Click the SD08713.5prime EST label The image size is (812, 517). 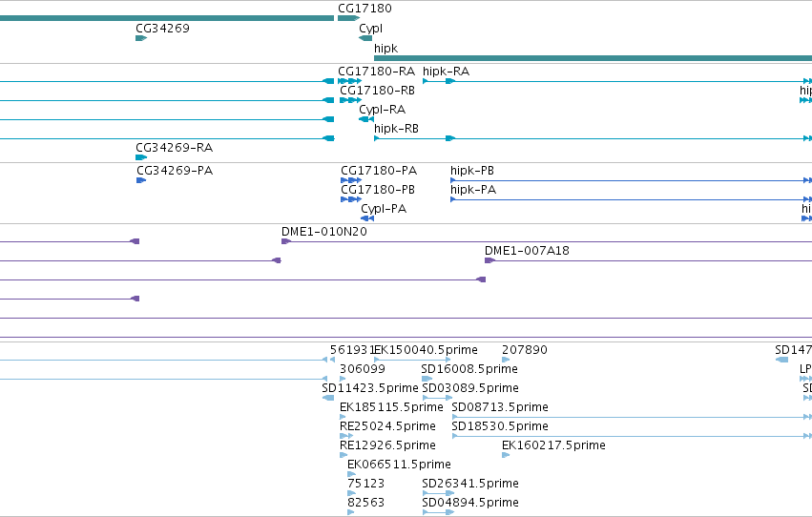coord(500,407)
